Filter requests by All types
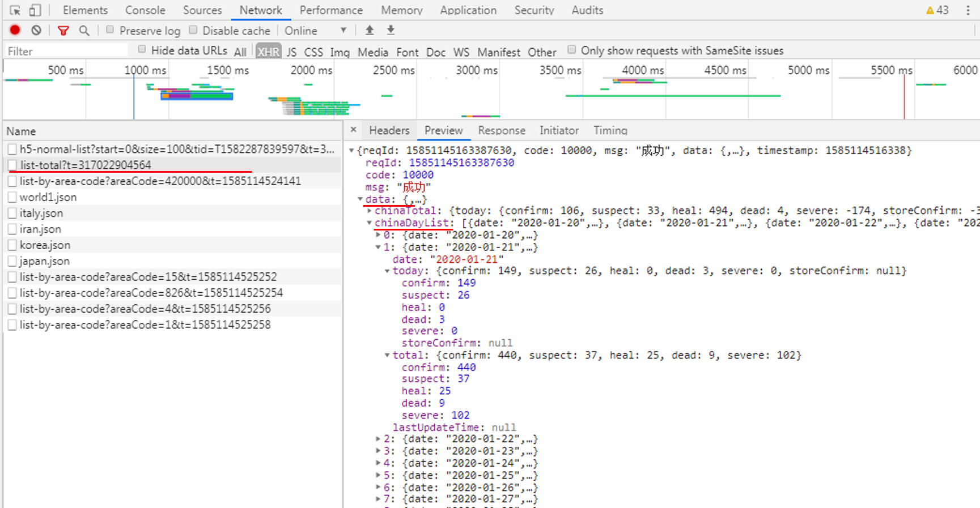Viewport: 980px width, 508px height. pos(240,52)
